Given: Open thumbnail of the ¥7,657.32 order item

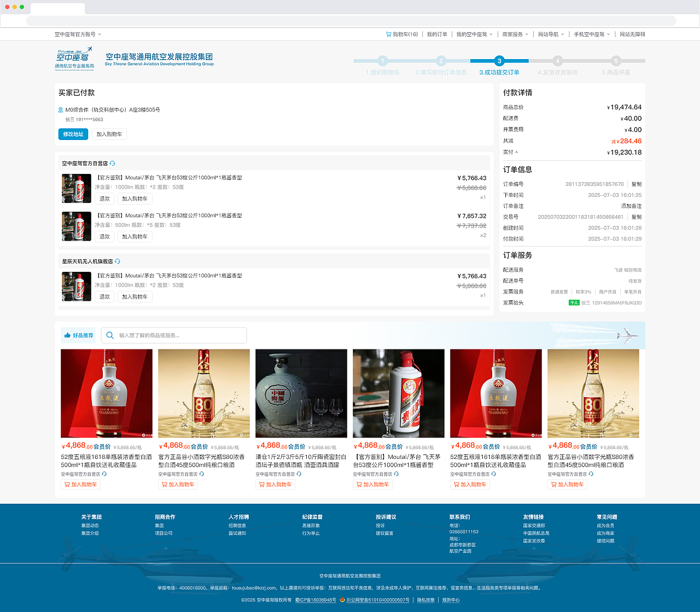Looking at the screenshot, I should (77, 226).
